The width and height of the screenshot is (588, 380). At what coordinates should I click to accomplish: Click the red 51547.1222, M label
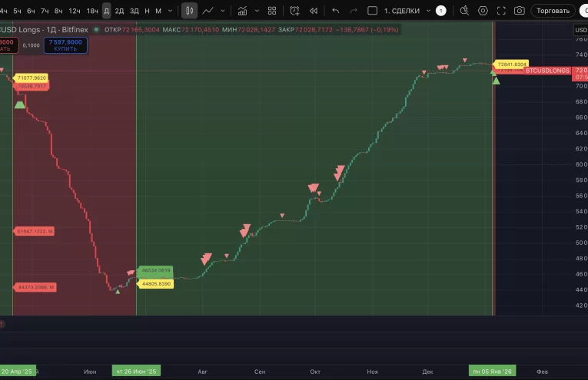[34, 231]
